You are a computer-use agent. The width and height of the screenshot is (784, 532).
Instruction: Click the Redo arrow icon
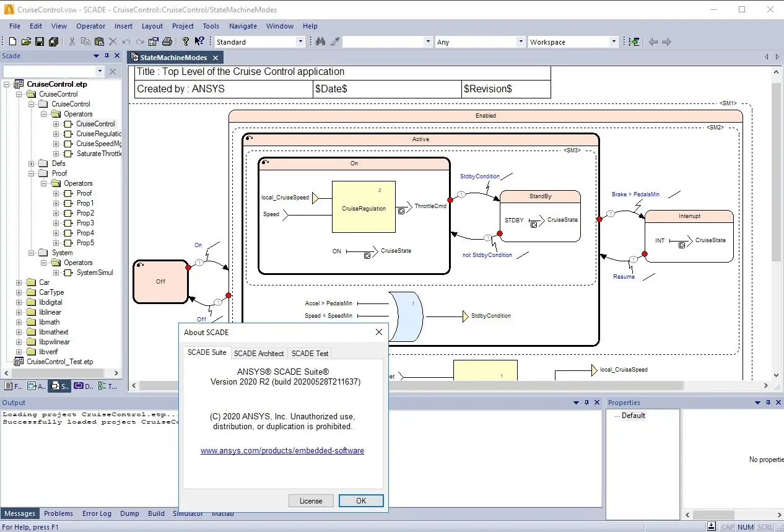[140, 41]
